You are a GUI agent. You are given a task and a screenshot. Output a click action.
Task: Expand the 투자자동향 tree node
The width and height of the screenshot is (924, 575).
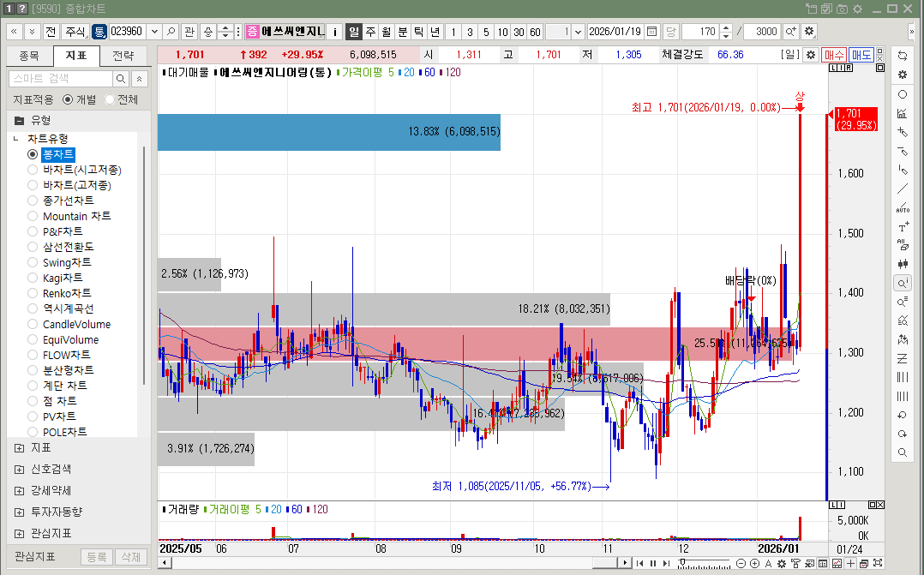[20, 512]
